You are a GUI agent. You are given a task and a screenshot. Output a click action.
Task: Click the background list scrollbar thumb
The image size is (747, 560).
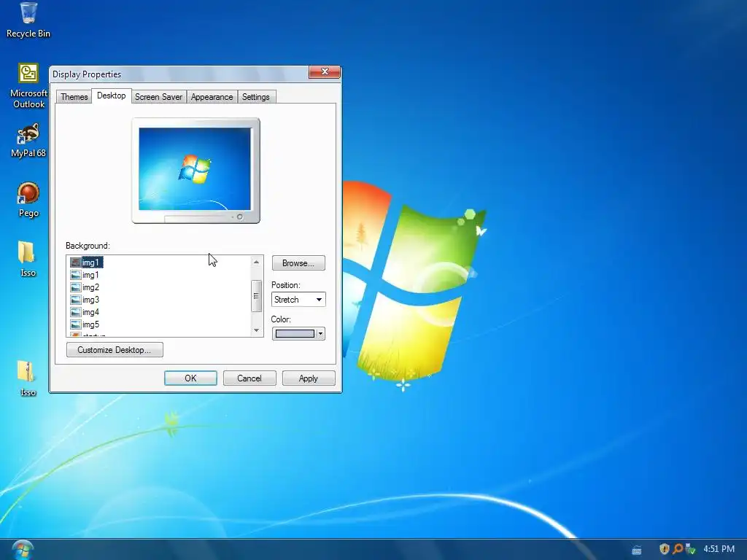tap(256, 296)
